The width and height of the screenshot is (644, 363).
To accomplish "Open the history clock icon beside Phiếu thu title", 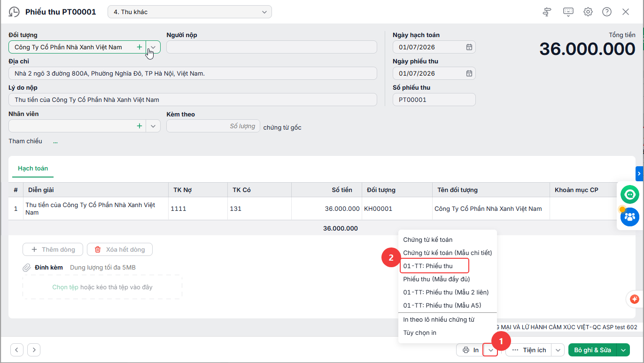I will pos(14,12).
